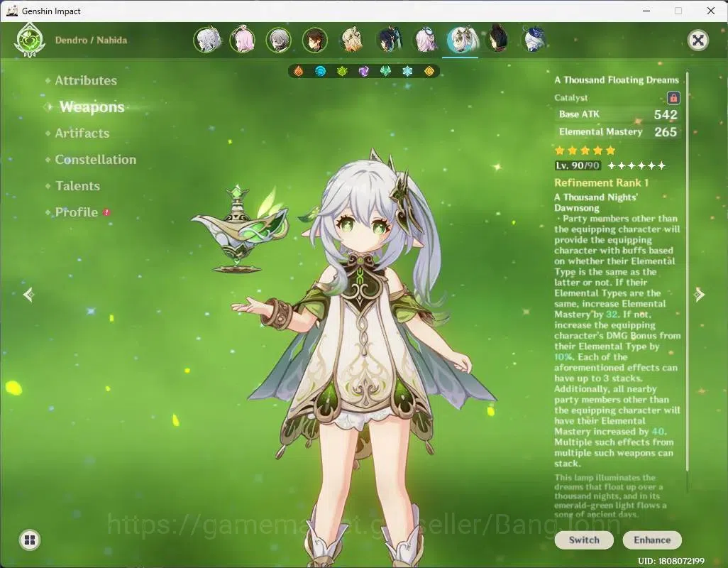Open the Attributes section
Image resolution: width=728 pixels, height=568 pixels.
(86, 80)
